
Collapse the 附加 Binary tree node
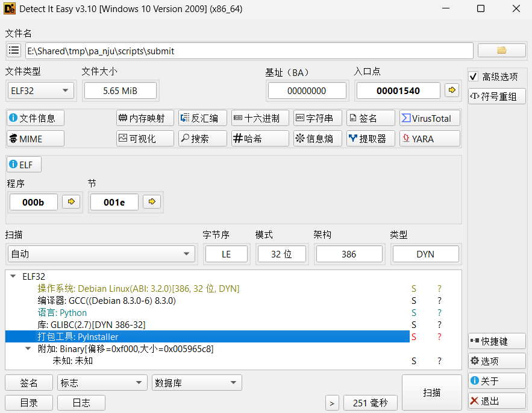(x=28, y=349)
